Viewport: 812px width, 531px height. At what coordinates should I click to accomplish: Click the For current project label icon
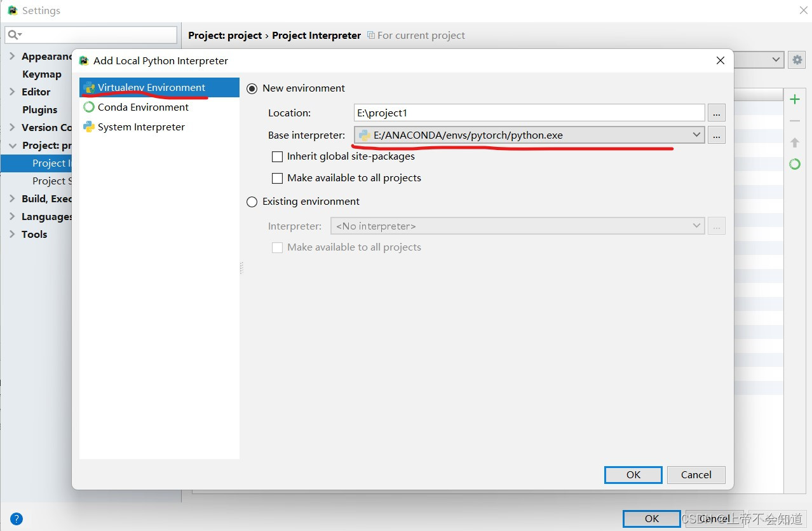pyautogui.click(x=371, y=36)
